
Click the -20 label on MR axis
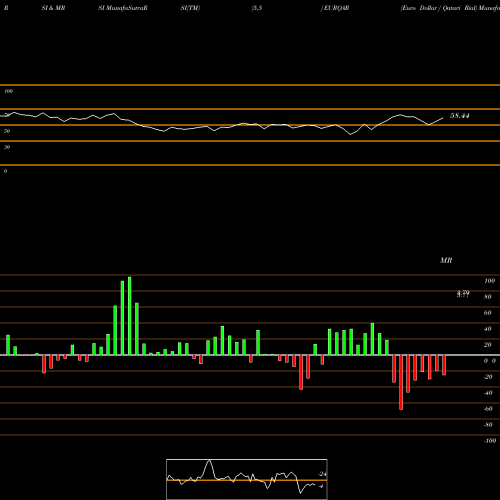(x=488, y=377)
